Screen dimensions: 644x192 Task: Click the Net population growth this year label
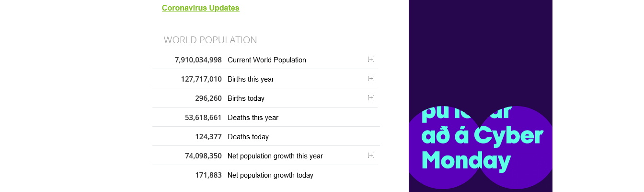(275, 156)
